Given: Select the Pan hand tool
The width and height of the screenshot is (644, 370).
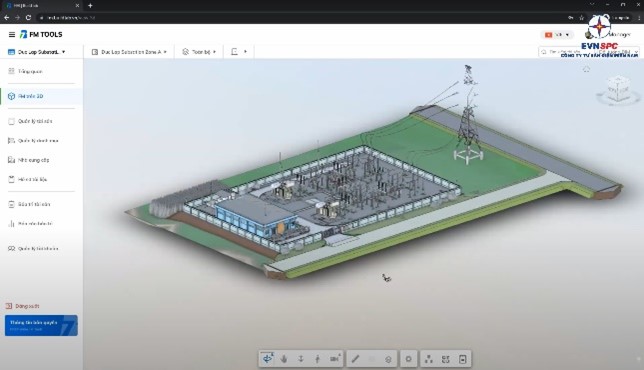Looking at the screenshot, I should (284, 359).
